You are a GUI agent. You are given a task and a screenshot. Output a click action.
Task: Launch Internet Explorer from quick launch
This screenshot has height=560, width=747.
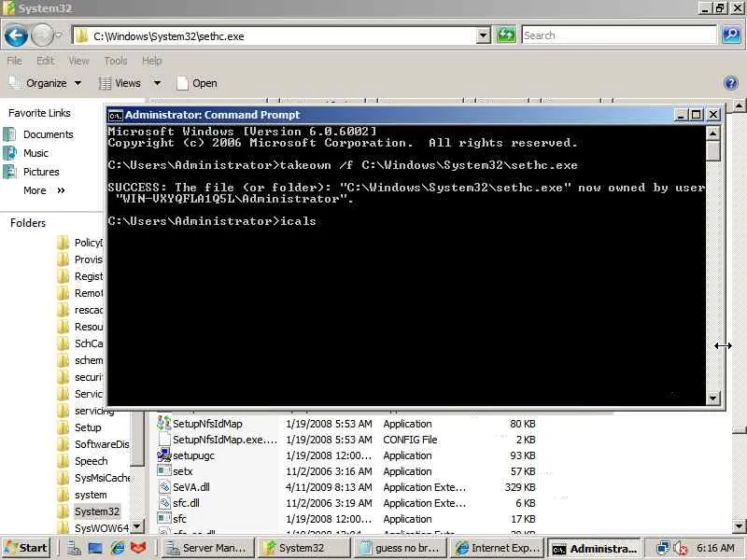point(117,548)
